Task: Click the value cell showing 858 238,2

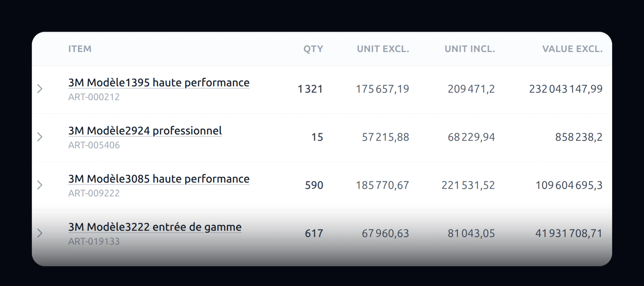Action: pyautogui.click(x=579, y=137)
